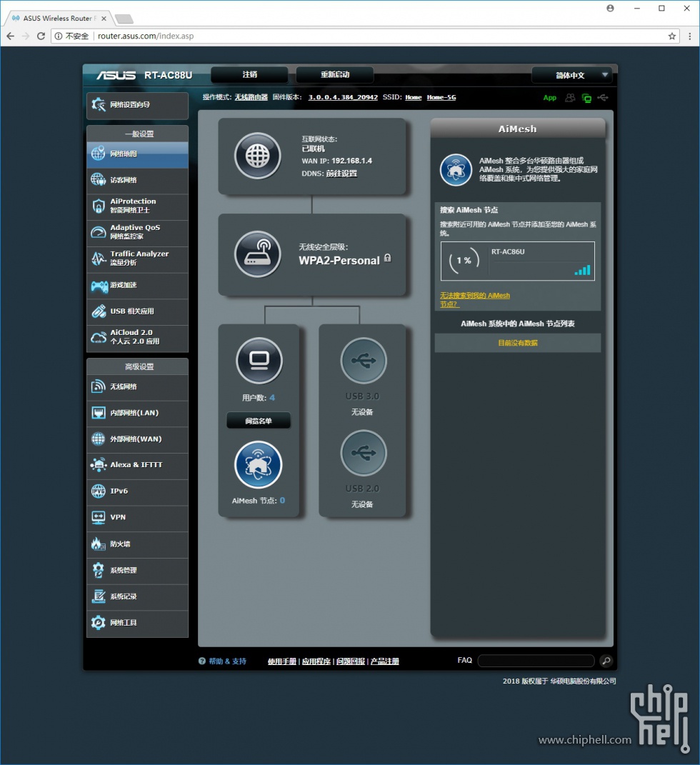Image resolution: width=700 pixels, height=765 pixels.
Task: Click the firmware version link
Action: point(343,97)
